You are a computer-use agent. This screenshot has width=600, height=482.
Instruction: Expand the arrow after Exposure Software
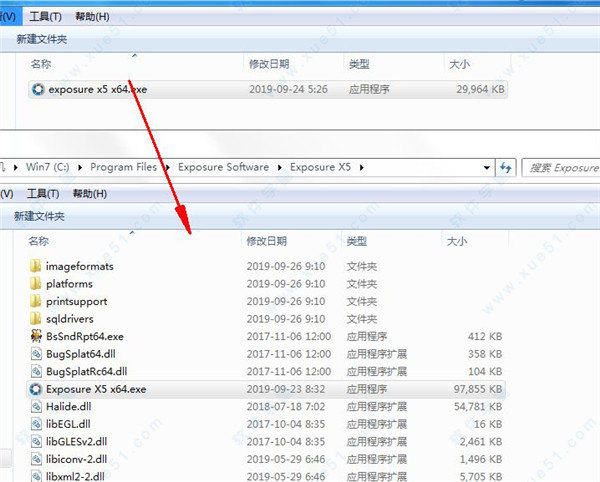pyautogui.click(x=280, y=168)
